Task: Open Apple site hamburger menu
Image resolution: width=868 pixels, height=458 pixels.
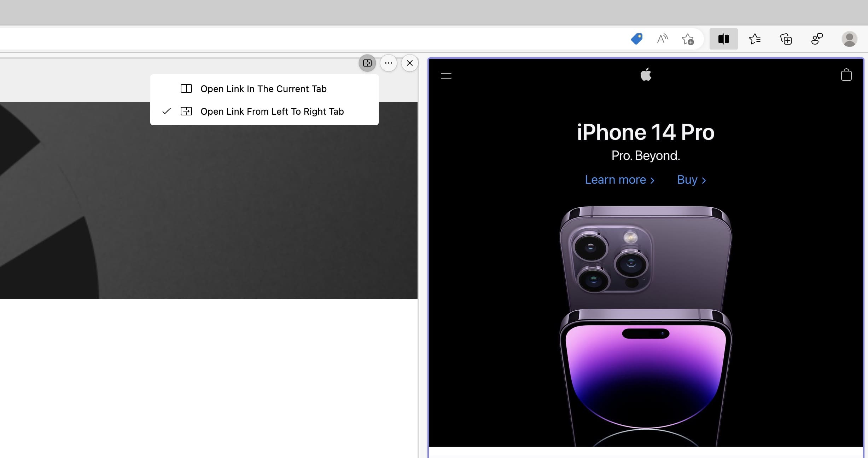Action: (x=446, y=75)
